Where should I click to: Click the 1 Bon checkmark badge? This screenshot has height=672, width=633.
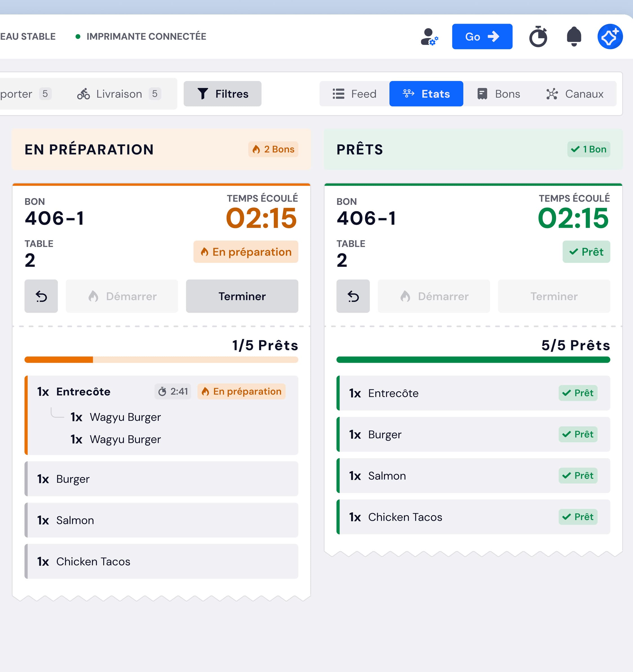(x=588, y=149)
